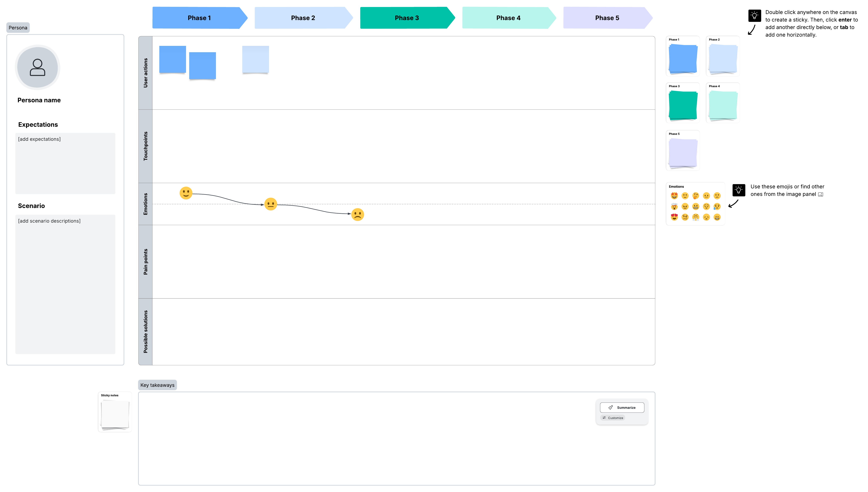Click the frowning face emoji on the emotions curve
868x492 pixels.
tap(358, 214)
